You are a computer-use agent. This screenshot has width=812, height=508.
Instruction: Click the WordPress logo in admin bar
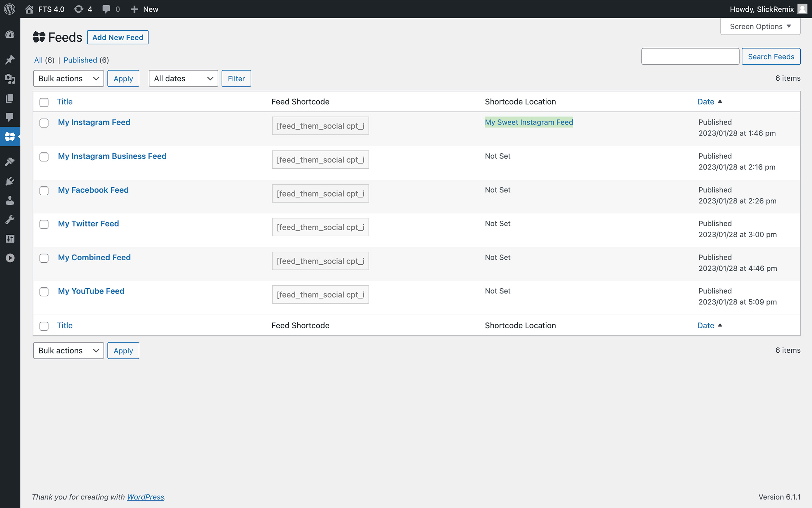(10, 9)
